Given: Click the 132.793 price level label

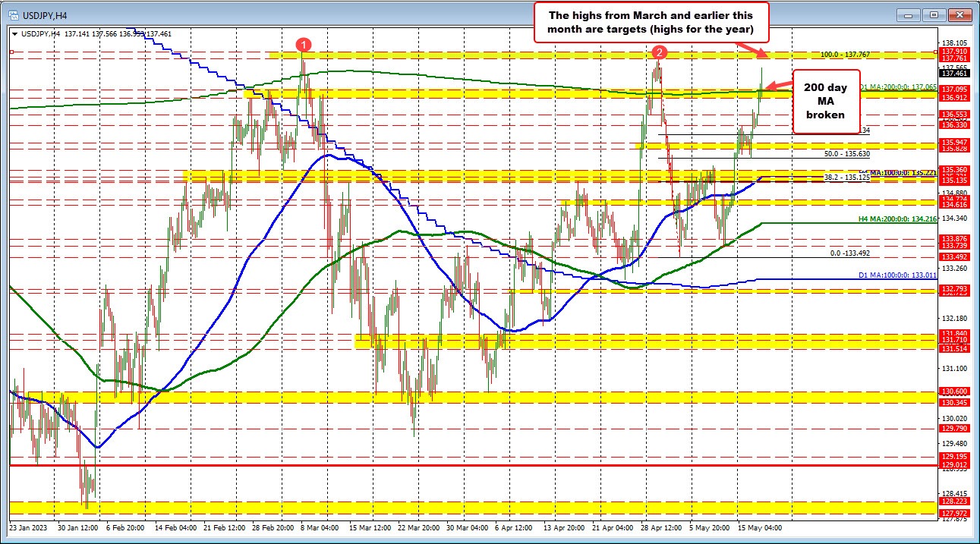Looking at the screenshot, I should pos(953,289).
